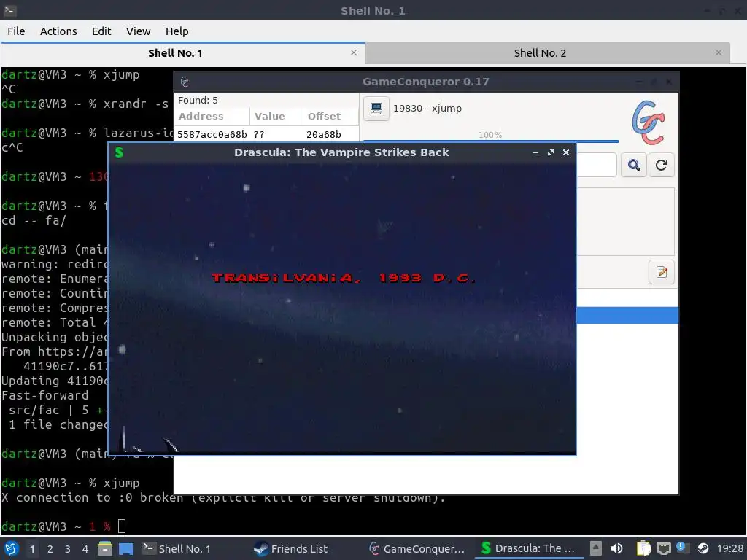This screenshot has width=747, height=560.
Task: Click the 100% scan progress bar
Action: point(490,136)
